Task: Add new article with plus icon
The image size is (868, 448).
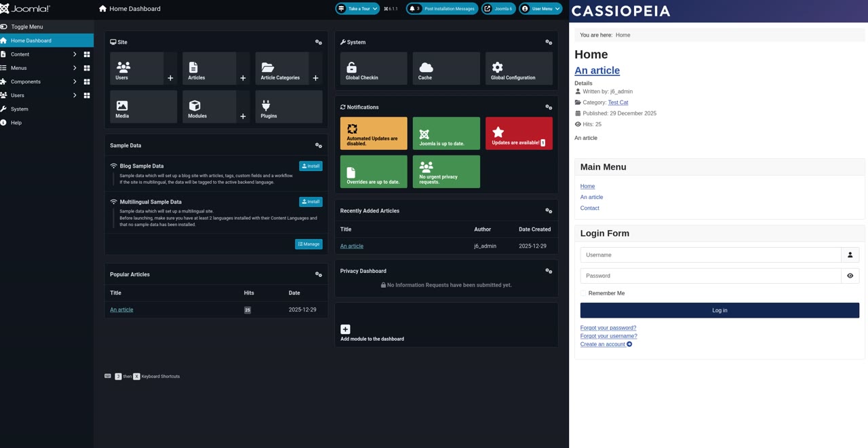Action: pos(243,78)
